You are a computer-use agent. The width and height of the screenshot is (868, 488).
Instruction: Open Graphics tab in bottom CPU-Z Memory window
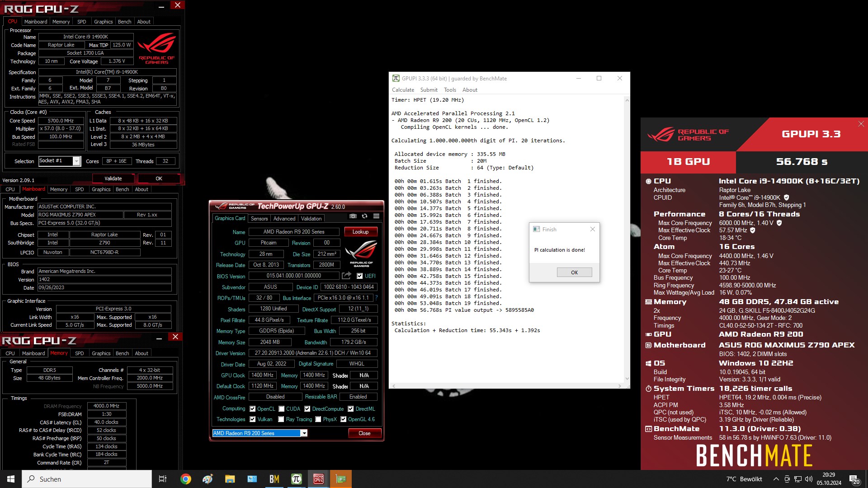tap(101, 353)
